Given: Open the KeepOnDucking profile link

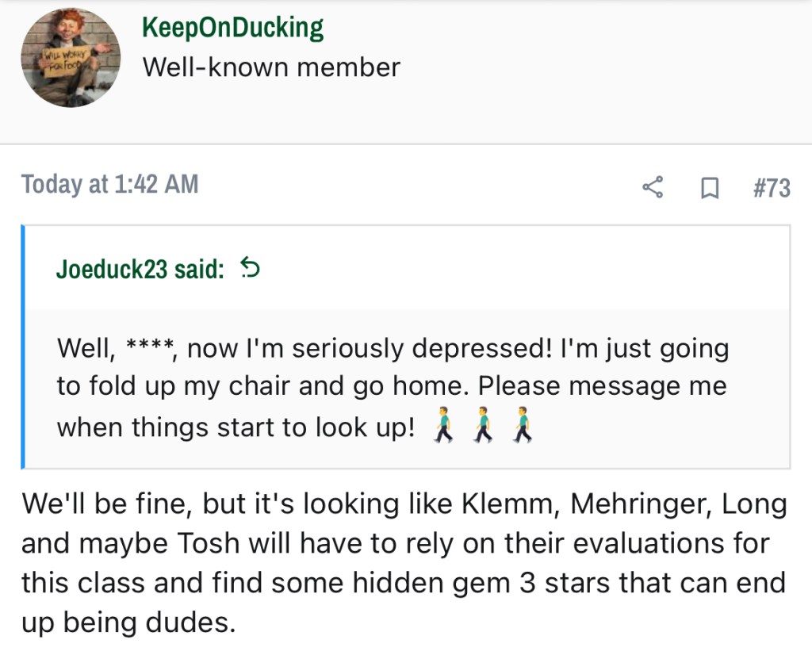Looking at the screenshot, I should click(x=232, y=28).
